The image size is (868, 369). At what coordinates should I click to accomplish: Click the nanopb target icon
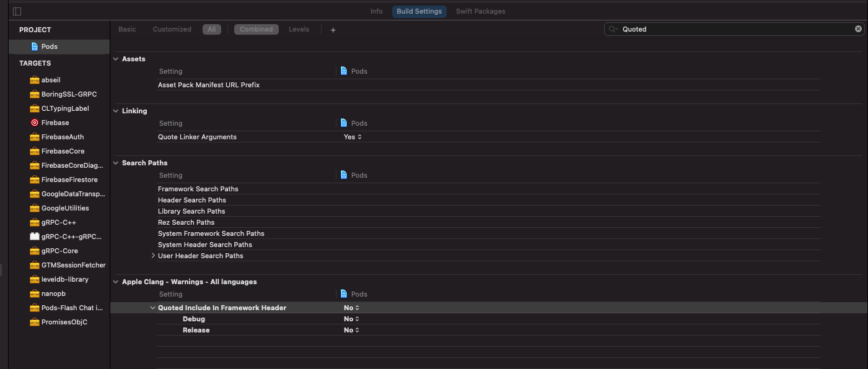coord(35,293)
